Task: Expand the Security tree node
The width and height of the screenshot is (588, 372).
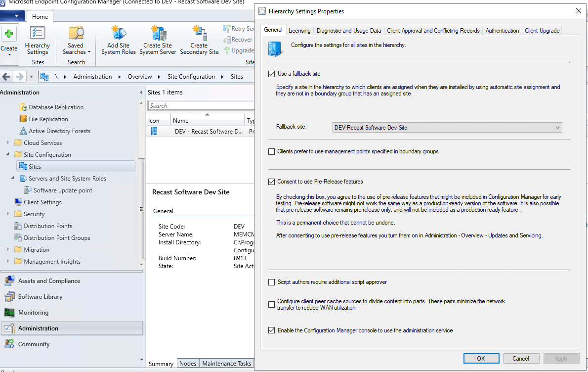Action: (x=8, y=214)
